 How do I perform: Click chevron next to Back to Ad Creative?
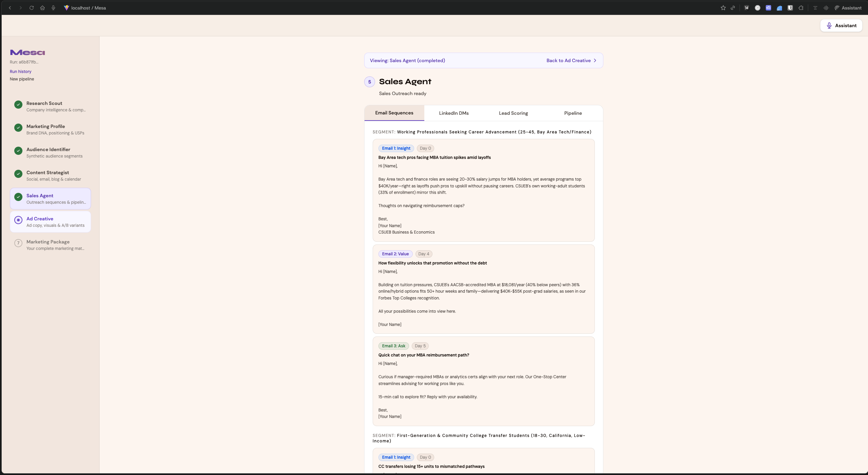(595, 60)
